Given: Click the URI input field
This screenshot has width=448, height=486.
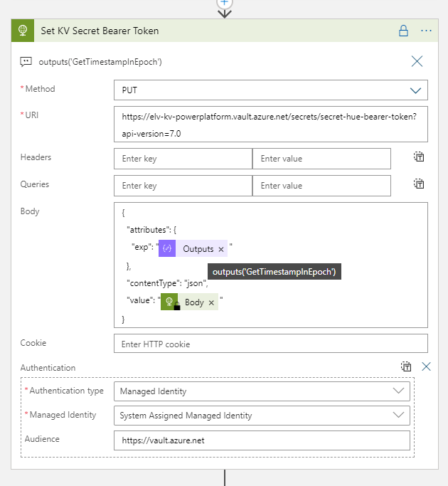Looking at the screenshot, I should tap(271, 125).
